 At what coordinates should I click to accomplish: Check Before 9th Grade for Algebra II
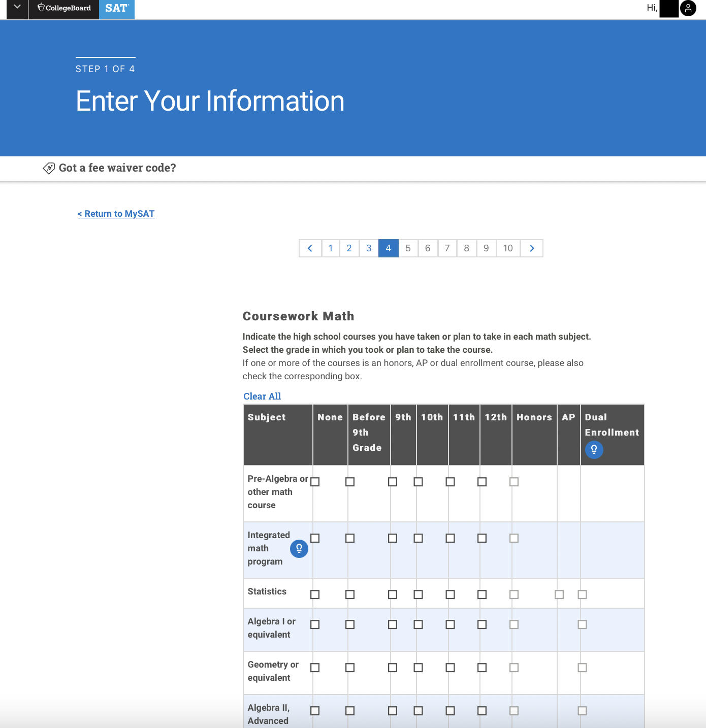tap(349, 711)
